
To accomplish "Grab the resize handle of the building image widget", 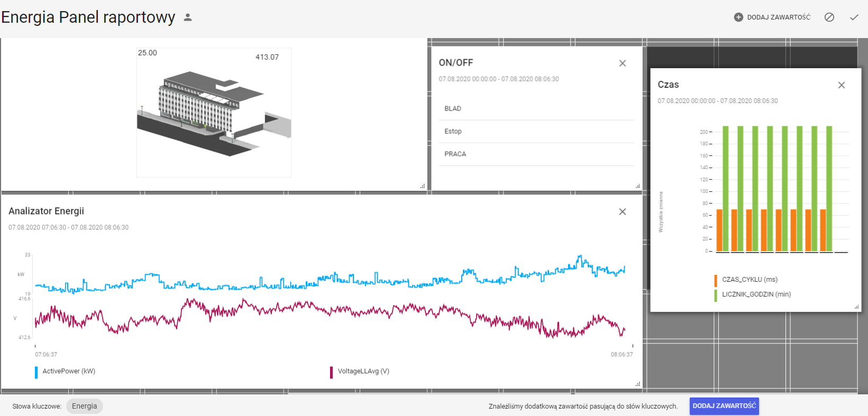I will click(423, 186).
